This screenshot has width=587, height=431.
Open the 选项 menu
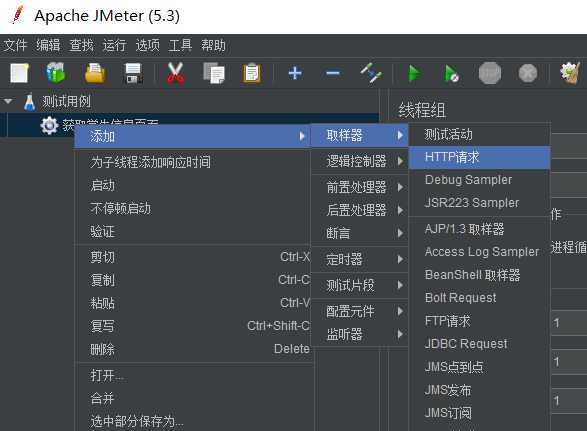[147, 46]
